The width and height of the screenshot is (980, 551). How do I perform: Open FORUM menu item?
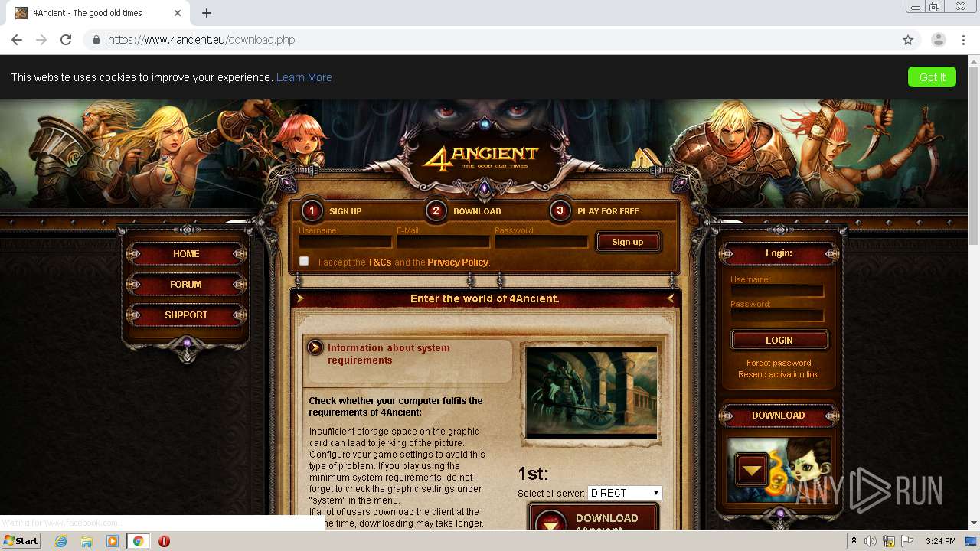[x=186, y=285]
